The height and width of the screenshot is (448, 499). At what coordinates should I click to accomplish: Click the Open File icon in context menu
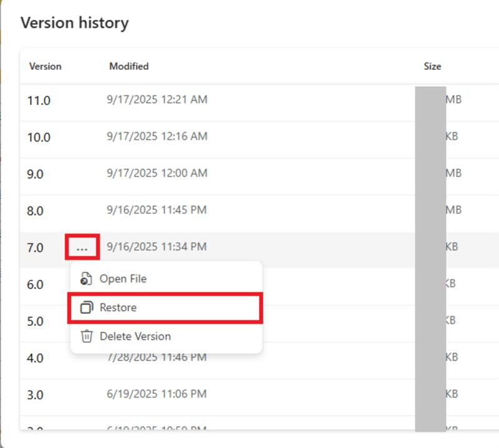pos(85,278)
